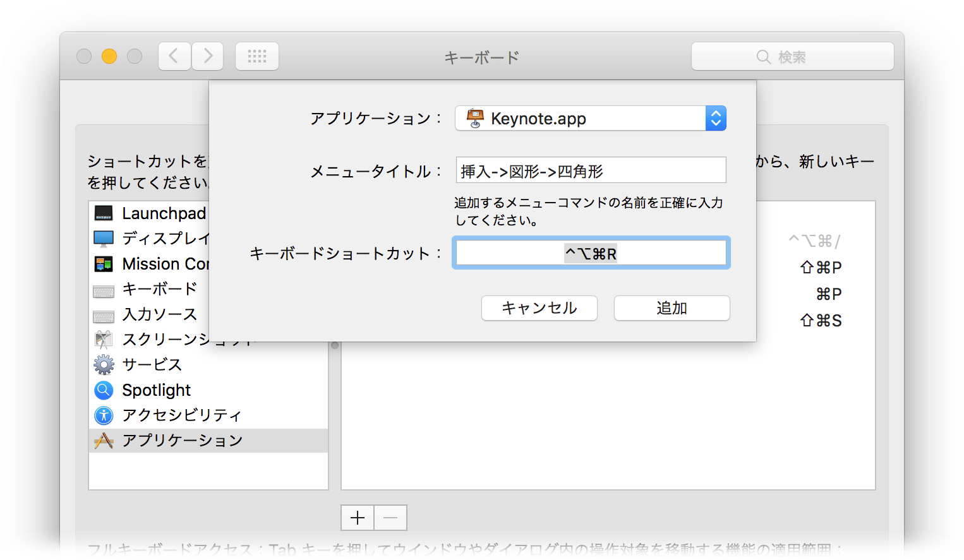Click the Launchpad icon in the list

click(104, 213)
